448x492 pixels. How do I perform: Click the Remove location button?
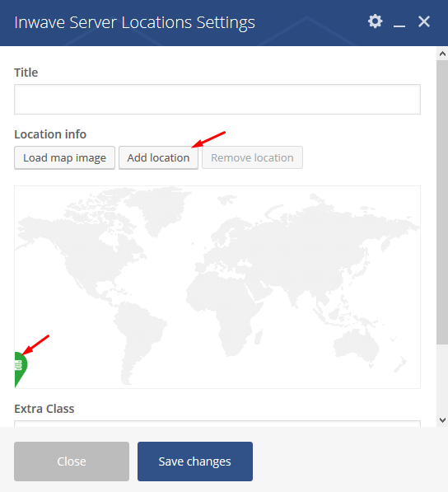(x=252, y=157)
